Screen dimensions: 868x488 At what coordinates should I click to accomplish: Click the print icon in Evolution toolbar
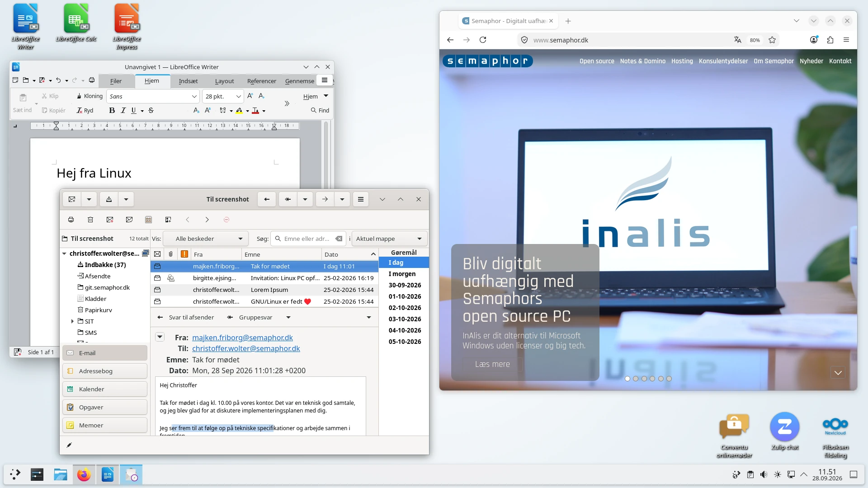pos(71,220)
